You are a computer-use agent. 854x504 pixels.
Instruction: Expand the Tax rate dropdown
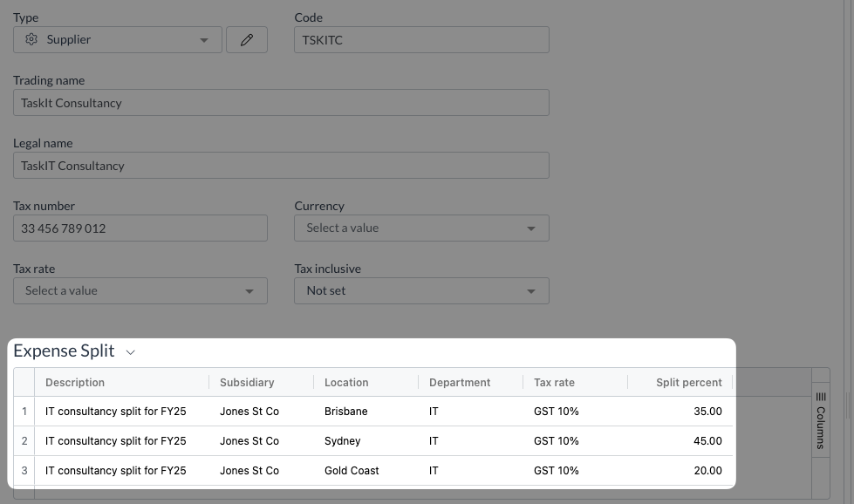click(x=140, y=290)
